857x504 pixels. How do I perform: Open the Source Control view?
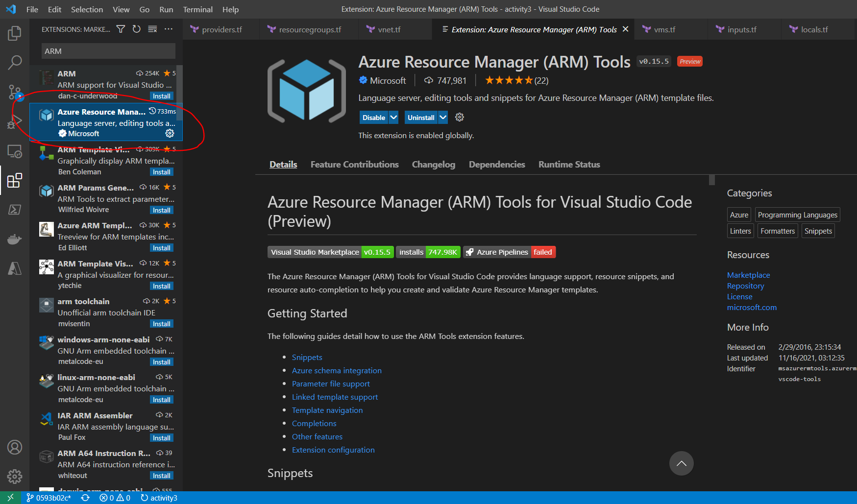(x=15, y=92)
